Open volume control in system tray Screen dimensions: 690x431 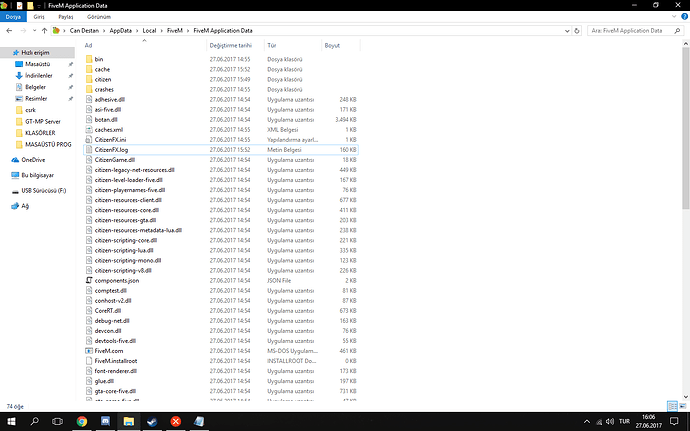[610, 422]
